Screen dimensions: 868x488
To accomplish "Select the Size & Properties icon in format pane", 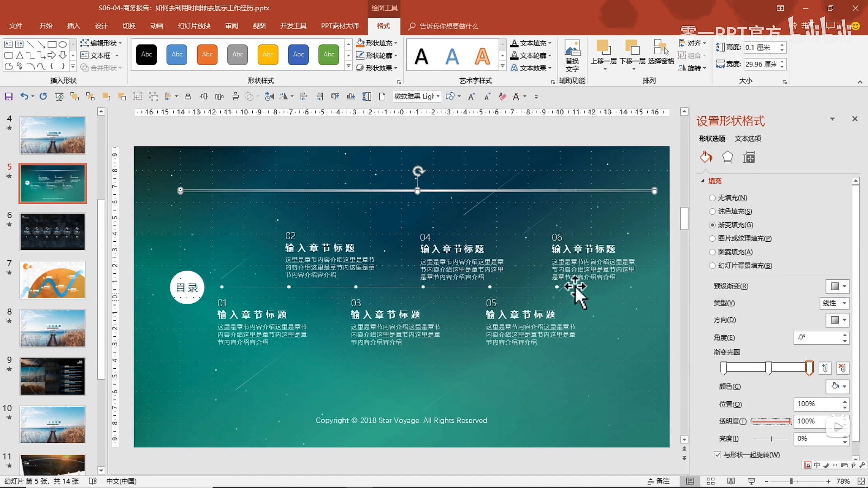I will click(x=749, y=157).
